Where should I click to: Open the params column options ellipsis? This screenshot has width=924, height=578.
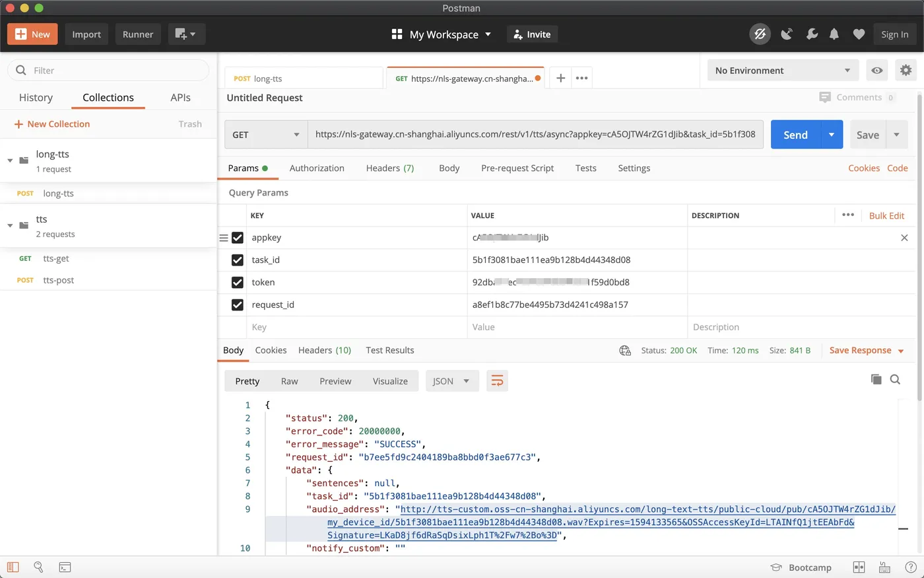(x=848, y=215)
